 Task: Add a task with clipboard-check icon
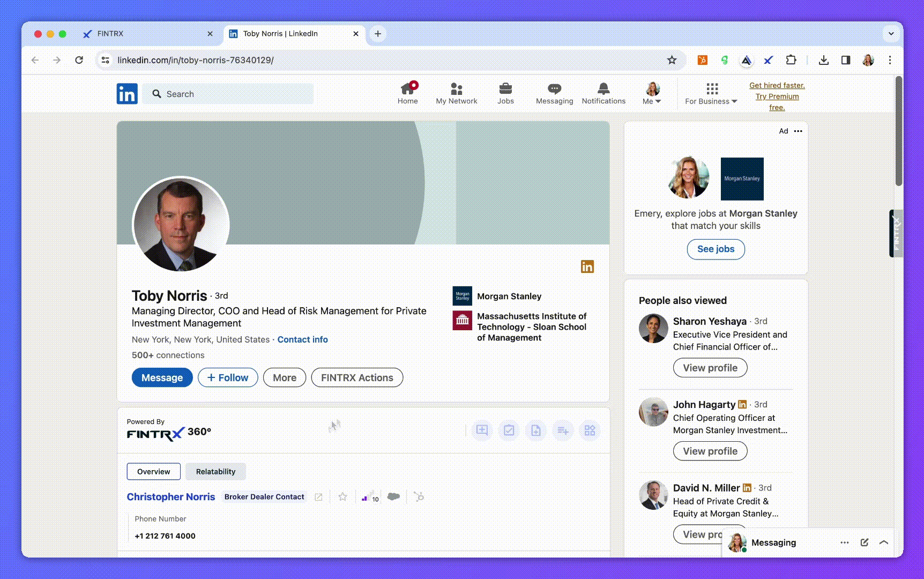(509, 430)
